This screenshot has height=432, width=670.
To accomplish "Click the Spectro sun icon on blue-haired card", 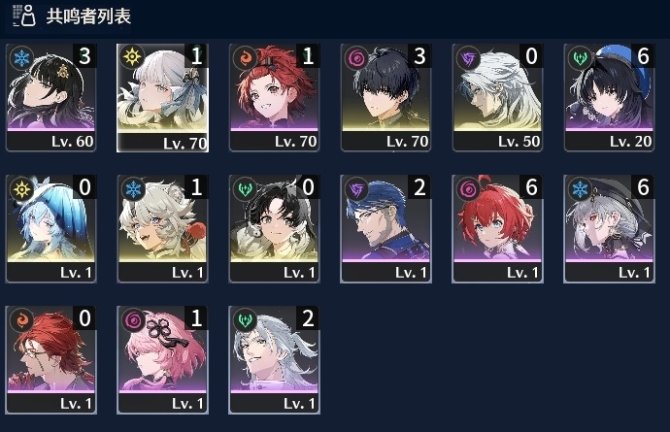I will point(21,189).
